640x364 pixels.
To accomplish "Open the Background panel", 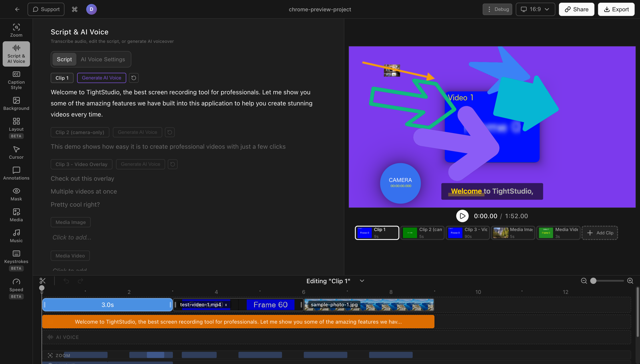I will [16, 103].
